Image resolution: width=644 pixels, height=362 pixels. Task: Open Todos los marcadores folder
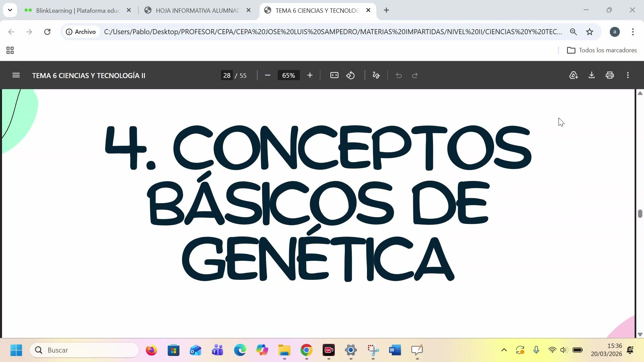[602, 50]
